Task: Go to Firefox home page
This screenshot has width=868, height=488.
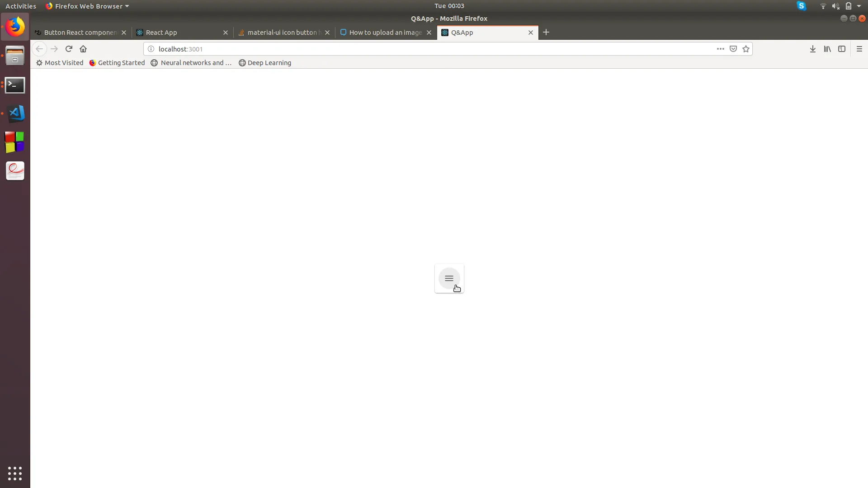Action: pos(83,49)
